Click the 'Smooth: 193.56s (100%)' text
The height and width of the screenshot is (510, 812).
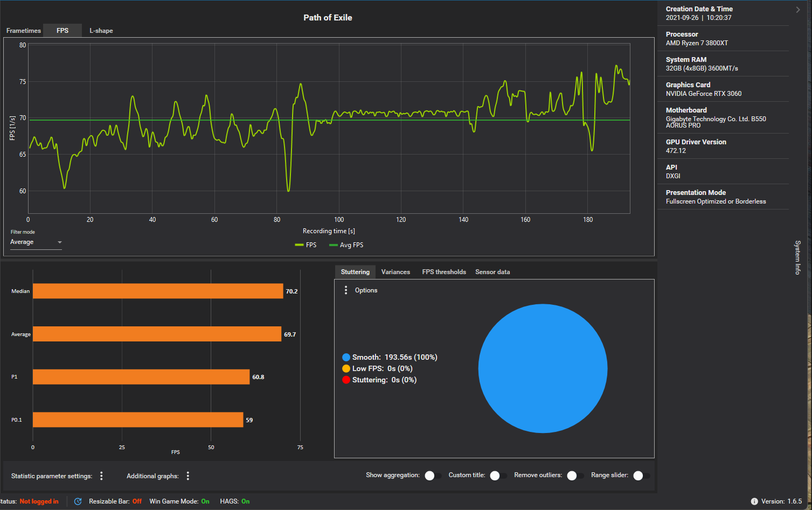click(394, 358)
